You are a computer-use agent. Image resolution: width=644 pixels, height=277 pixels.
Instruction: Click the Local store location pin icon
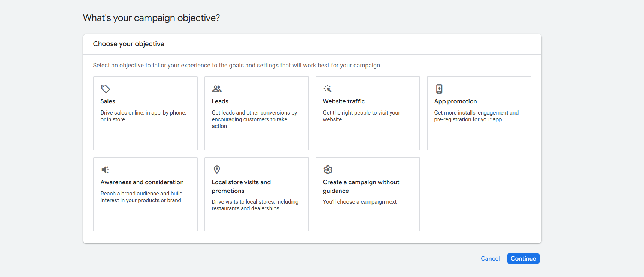point(217,170)
